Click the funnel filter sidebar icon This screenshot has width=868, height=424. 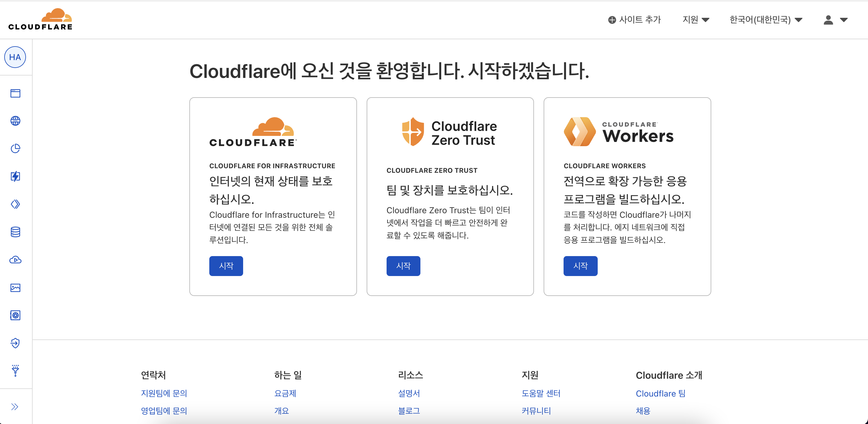(15, 371)
